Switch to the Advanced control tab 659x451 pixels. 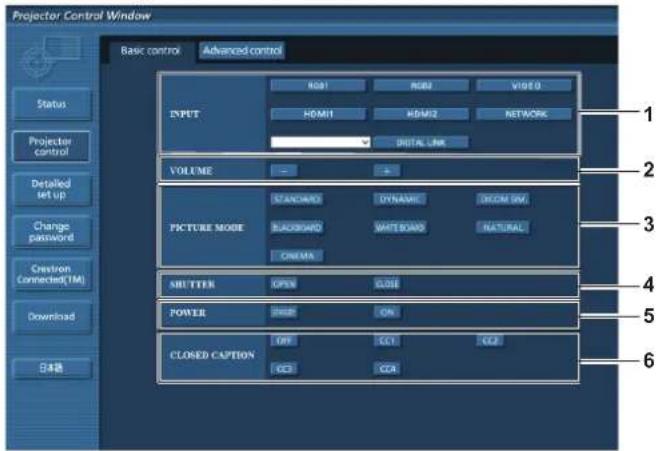coord(242,51)
